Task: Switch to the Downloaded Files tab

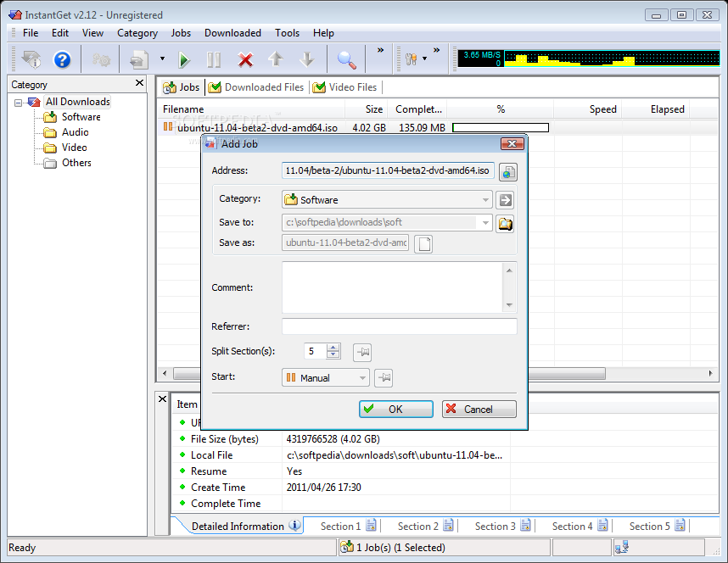Action: [x=256, y=87]
